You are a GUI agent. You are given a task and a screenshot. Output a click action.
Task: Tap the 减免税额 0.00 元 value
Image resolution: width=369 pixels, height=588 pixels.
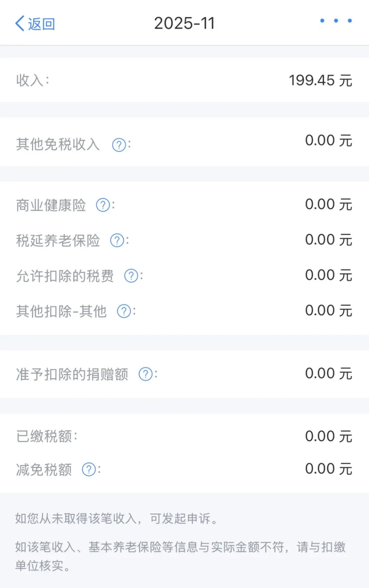tap(328, 469)
